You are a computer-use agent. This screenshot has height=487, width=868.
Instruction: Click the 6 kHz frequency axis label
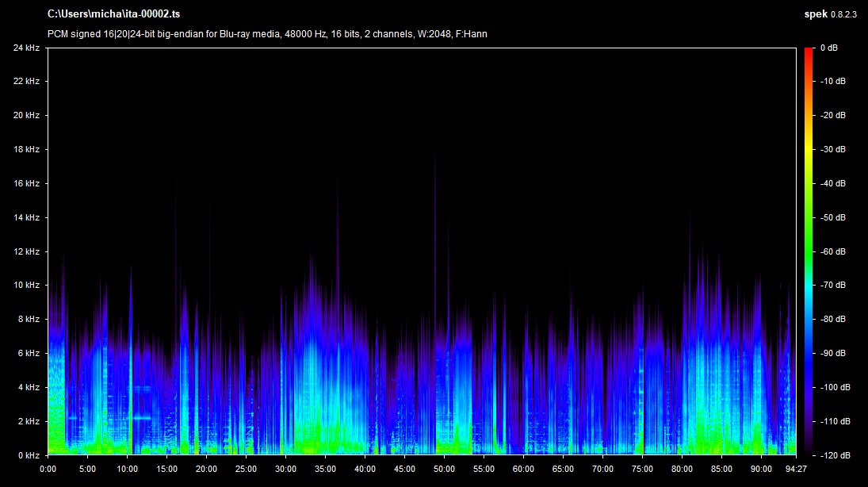pyautogui.click(x=29, y=353)
